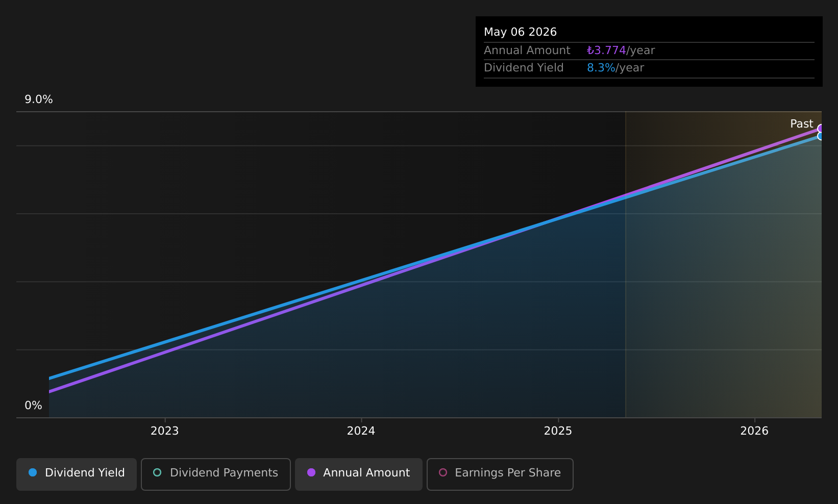
Task: Click the teal Dividend Payments legend circle
Action: (157, 472)
